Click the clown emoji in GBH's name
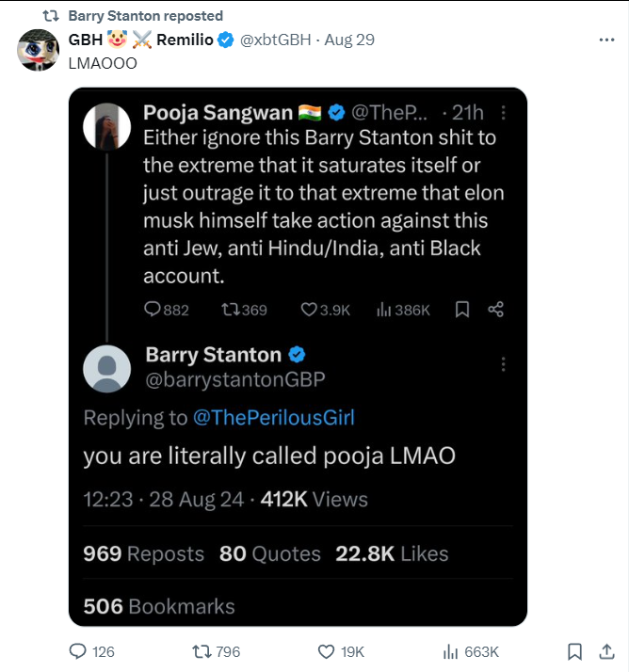 [117, 40]
